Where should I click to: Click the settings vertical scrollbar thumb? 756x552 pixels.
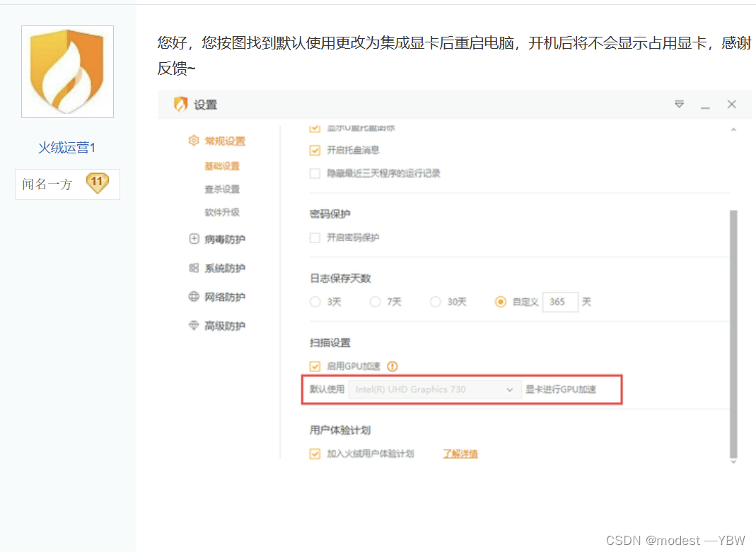pyautogui.click(x=733, y=334)
